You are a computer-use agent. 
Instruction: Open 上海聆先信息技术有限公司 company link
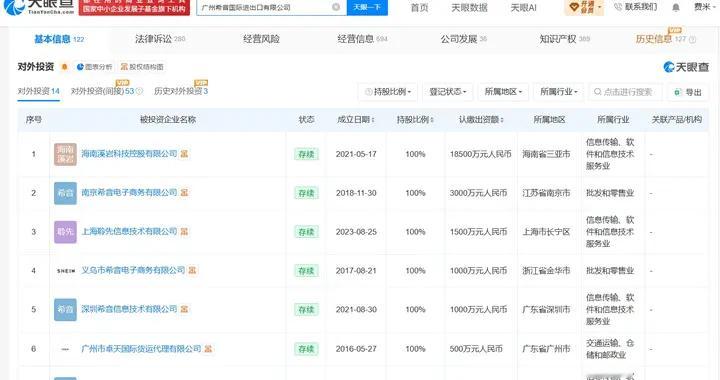click(x=129, y=232)
